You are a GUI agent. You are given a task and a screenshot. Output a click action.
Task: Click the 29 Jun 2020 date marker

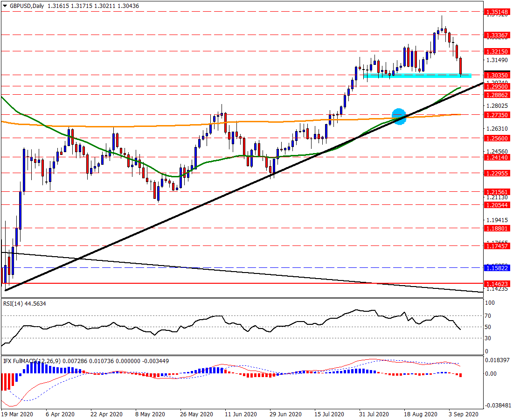(286, 414)
